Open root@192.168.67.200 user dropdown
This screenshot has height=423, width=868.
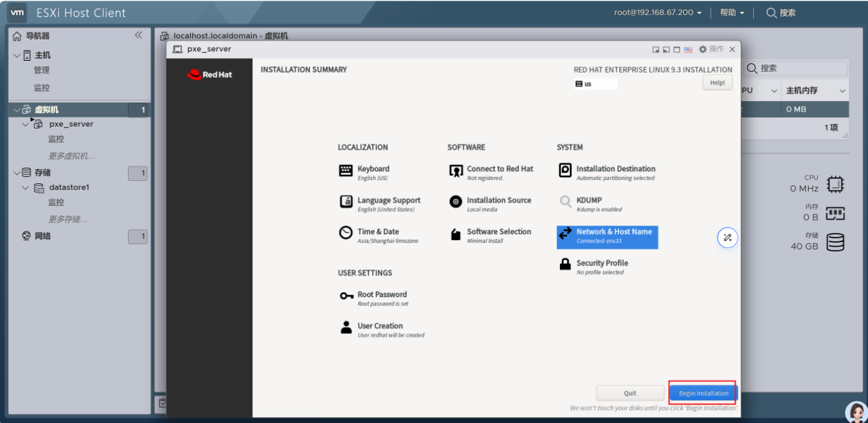658,13
